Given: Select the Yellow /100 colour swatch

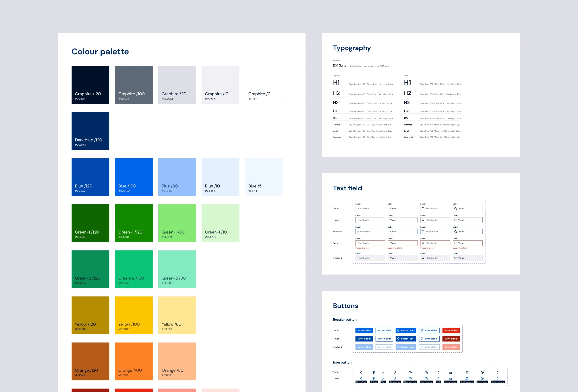Looking at the screenshot, I should [134, 315].
